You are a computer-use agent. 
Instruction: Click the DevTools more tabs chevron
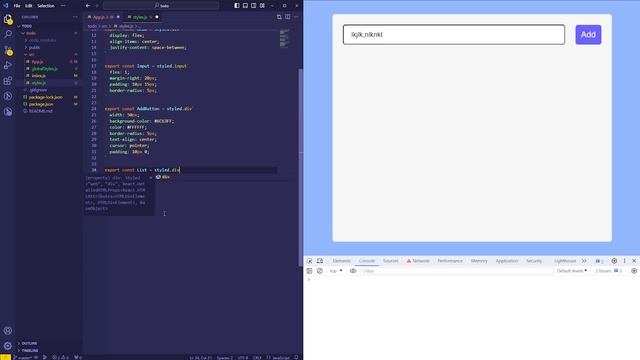(584, 261)
